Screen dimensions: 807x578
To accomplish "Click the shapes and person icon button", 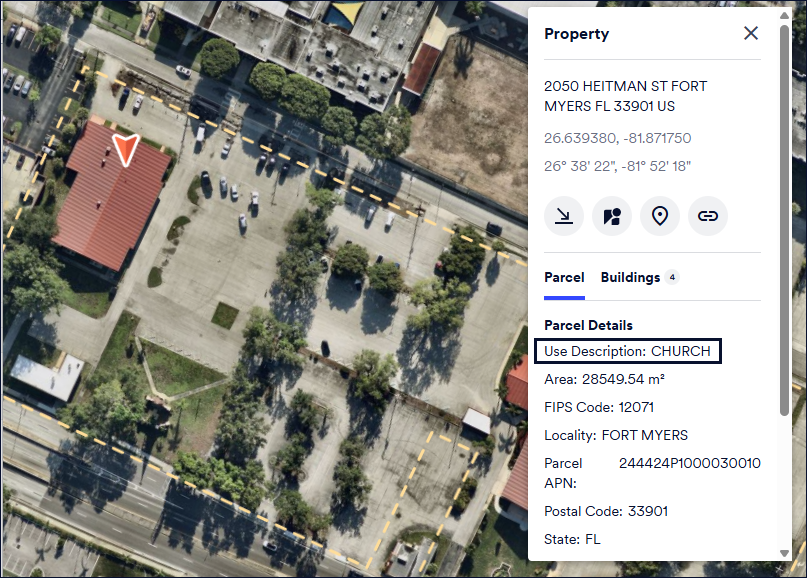I will pyautogui.click(x=612, y=216).
